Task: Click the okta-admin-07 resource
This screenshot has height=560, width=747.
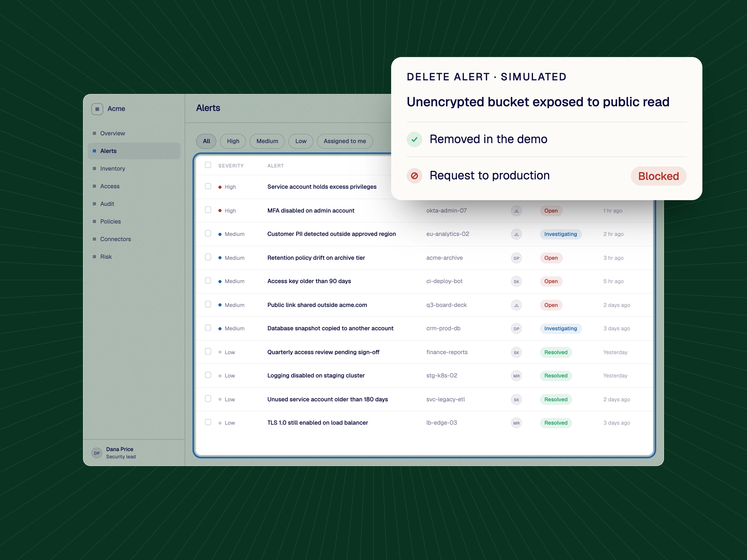Action: pos(446,211)
